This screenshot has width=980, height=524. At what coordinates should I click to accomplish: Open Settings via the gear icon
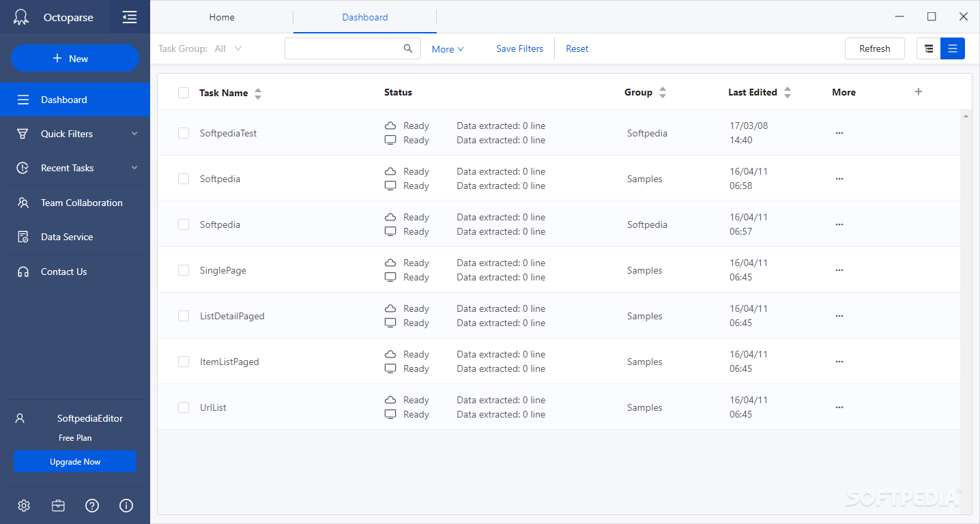(23, 506)
